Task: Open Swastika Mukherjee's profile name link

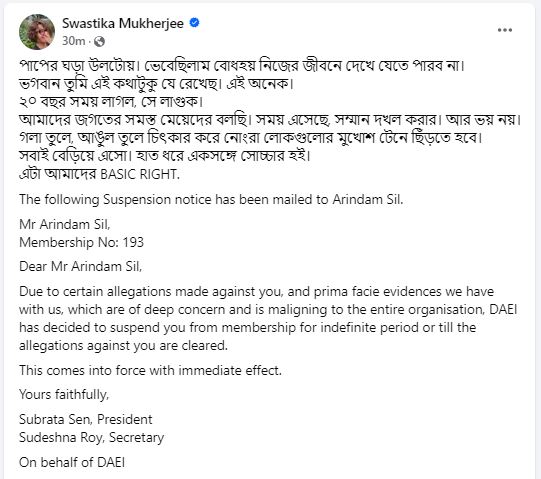Action: 123,23
